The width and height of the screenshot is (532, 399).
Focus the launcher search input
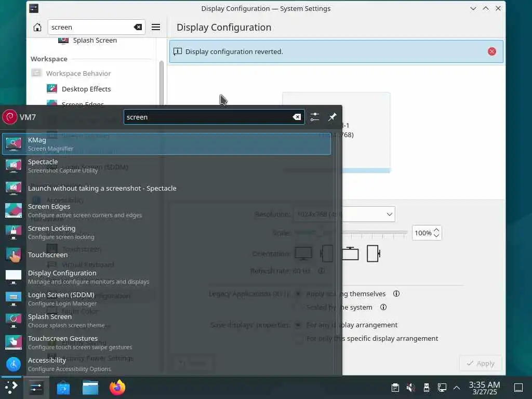pyautogui.click(x=214, y=117)
